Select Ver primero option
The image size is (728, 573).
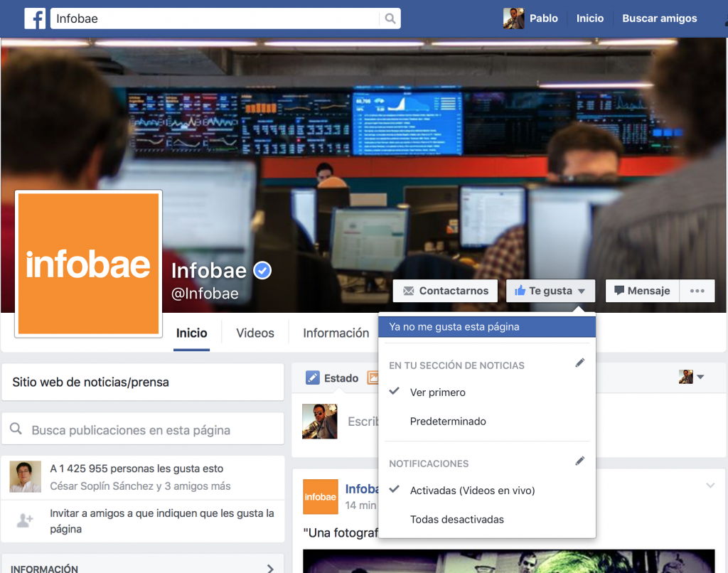coord(437,392)
